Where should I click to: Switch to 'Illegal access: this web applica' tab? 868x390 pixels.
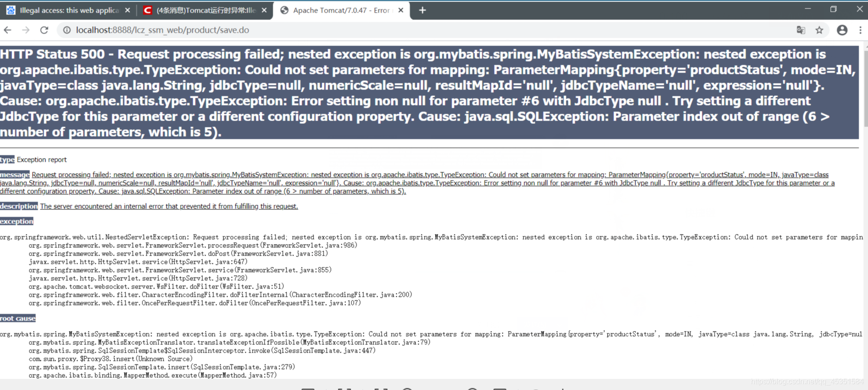68,10
